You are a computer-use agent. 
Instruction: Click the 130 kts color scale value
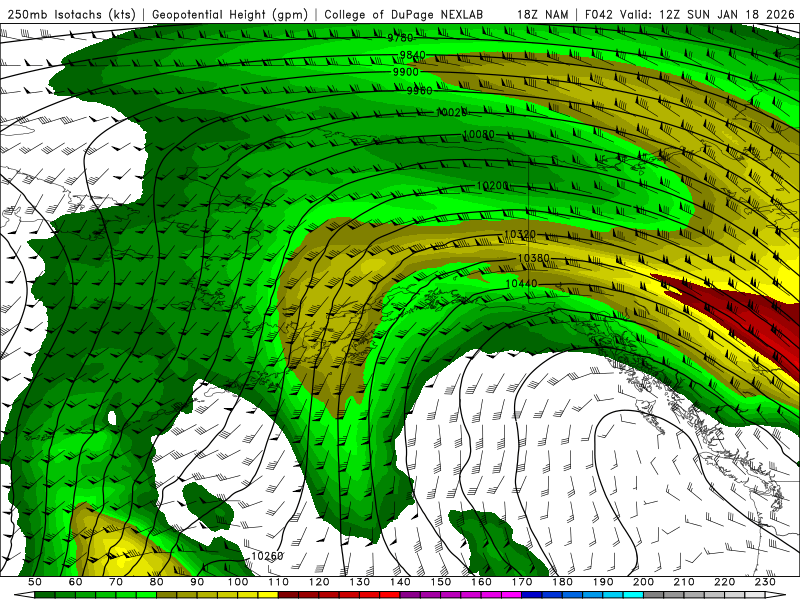360,582
